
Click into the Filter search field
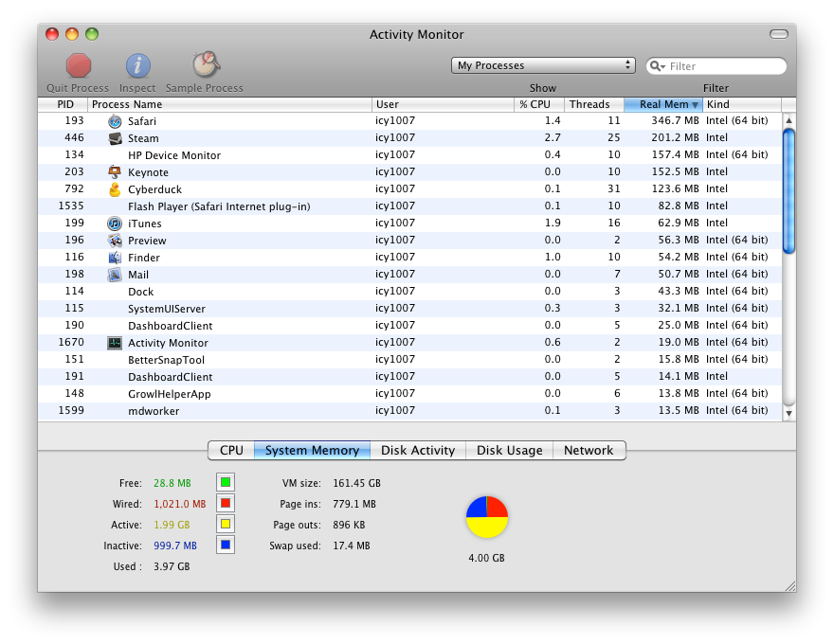pos(716,66)
